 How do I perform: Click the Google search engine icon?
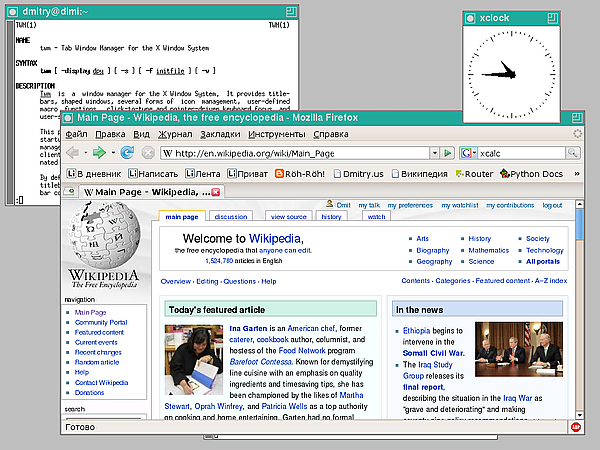pyautogui.click(x=466, y=153)
